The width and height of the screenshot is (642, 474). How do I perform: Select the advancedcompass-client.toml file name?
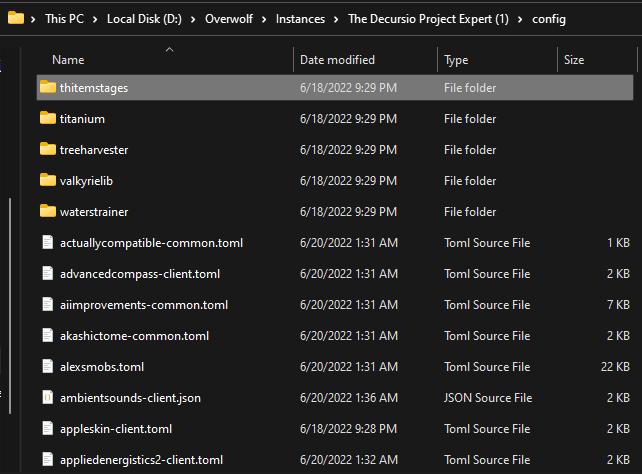(x=140, y=274)
